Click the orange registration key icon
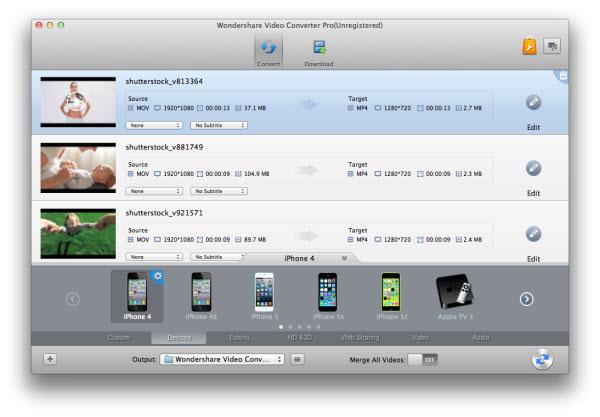This screenshot has width=600, height=417. pos(530,47)
